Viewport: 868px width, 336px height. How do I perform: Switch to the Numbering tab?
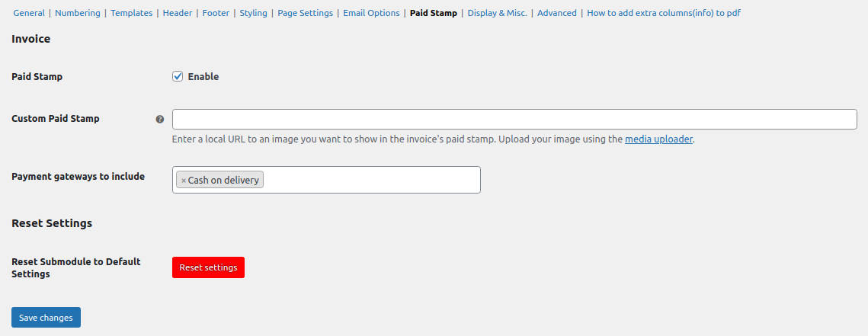(78, 13)
